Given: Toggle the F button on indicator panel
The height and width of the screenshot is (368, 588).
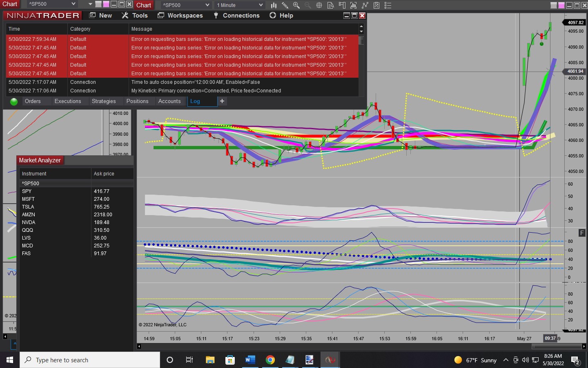Looking at the screenshot, I should coord(582,233).
